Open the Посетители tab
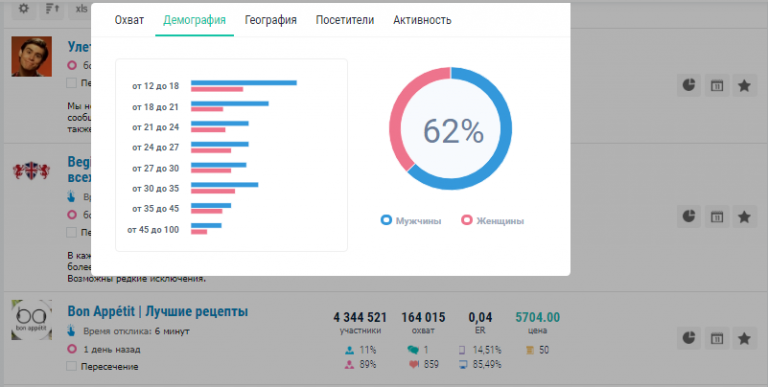This screenshot has width=768, height=387. coord(345,20)
